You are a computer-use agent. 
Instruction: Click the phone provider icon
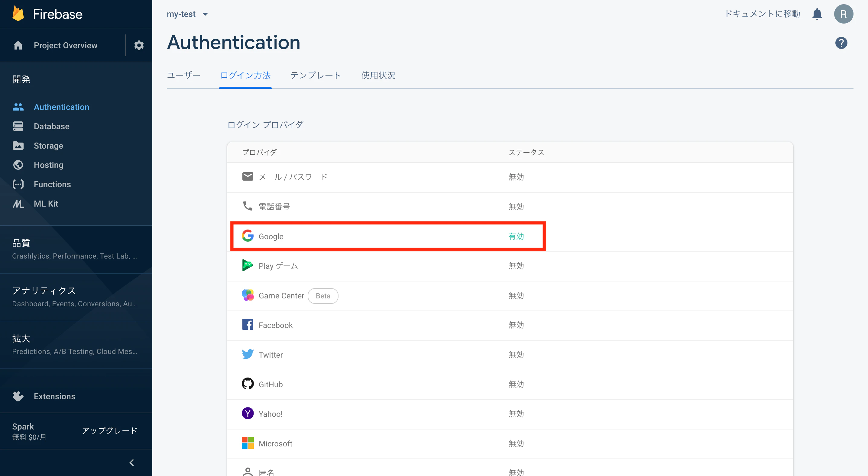[x=248, y=206]
